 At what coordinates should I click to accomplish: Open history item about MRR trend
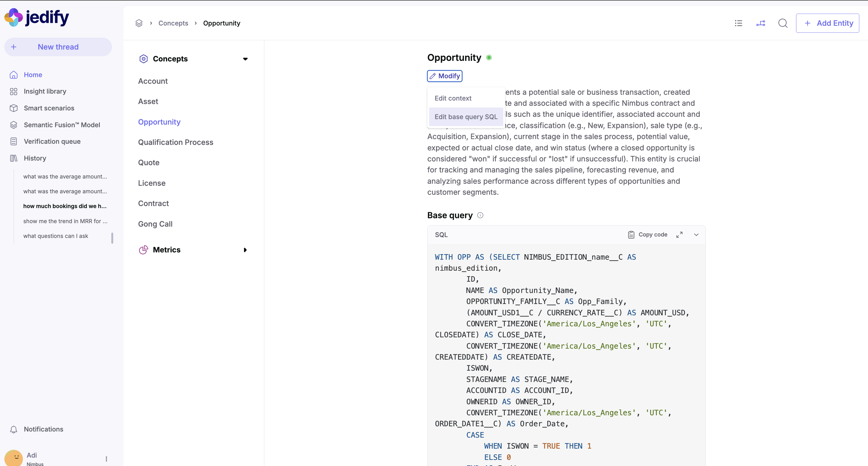(x=65, y=221)
